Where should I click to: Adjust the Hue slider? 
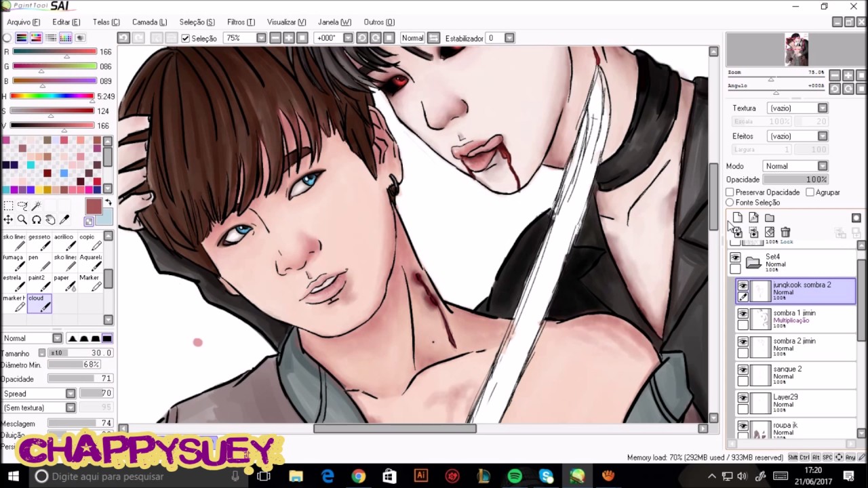tap(53, 96)
